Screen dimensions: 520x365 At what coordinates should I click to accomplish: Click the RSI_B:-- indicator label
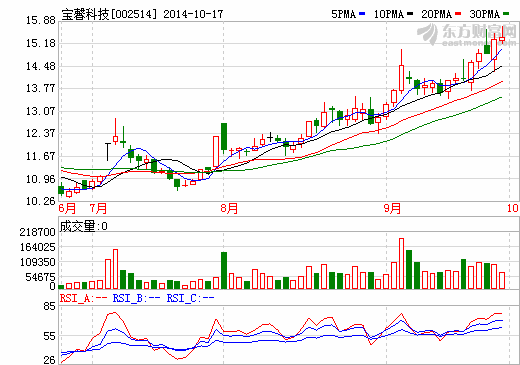136,298
